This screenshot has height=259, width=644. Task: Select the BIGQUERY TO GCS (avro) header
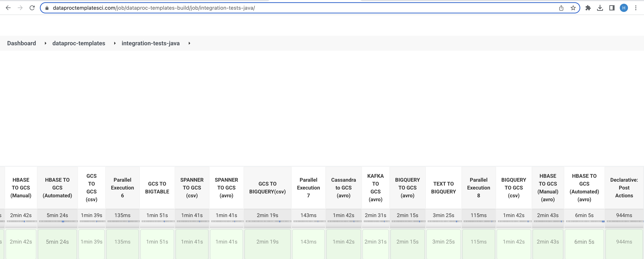pyautogui.click(x=408, y=187)
